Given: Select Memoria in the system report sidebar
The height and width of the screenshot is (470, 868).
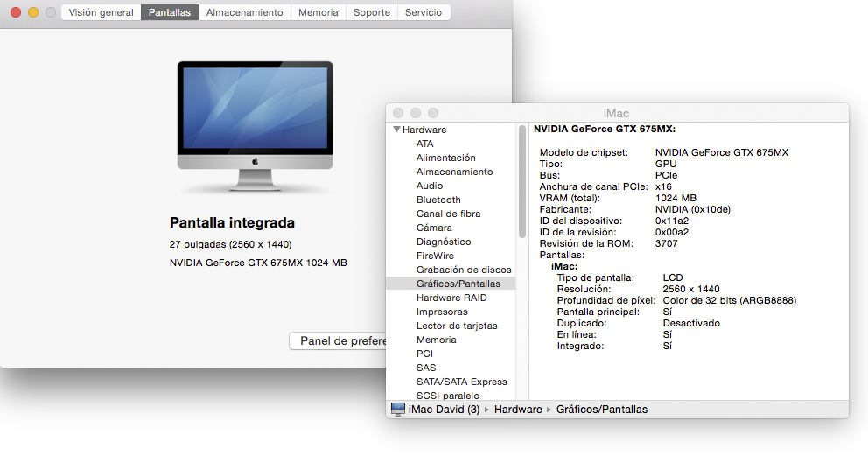Looking at the screenshot, I should coord(437,340).
